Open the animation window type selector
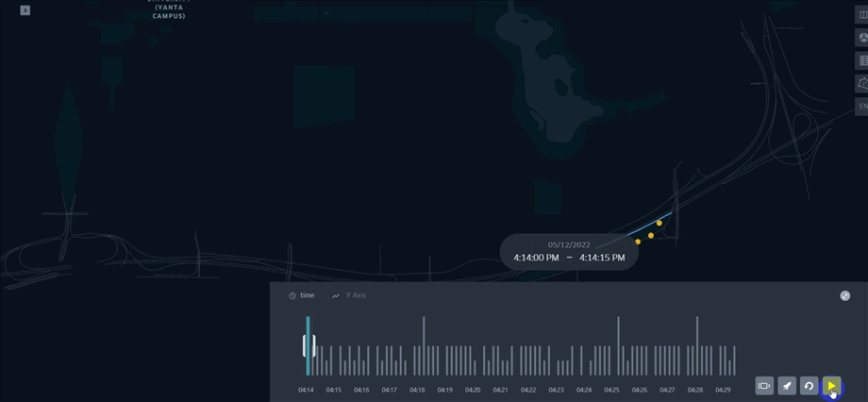 [764, 385]
